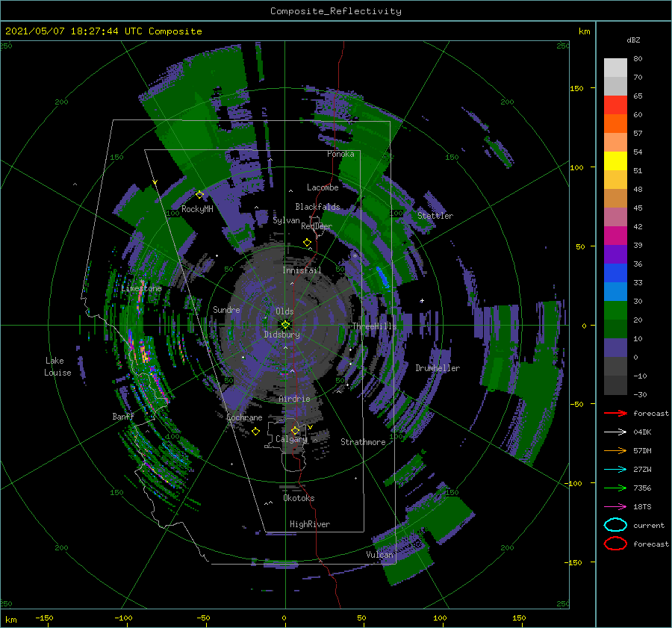
Task: Click the Lacombe city label
Action: pyautogui.click(x=323, y=187)
